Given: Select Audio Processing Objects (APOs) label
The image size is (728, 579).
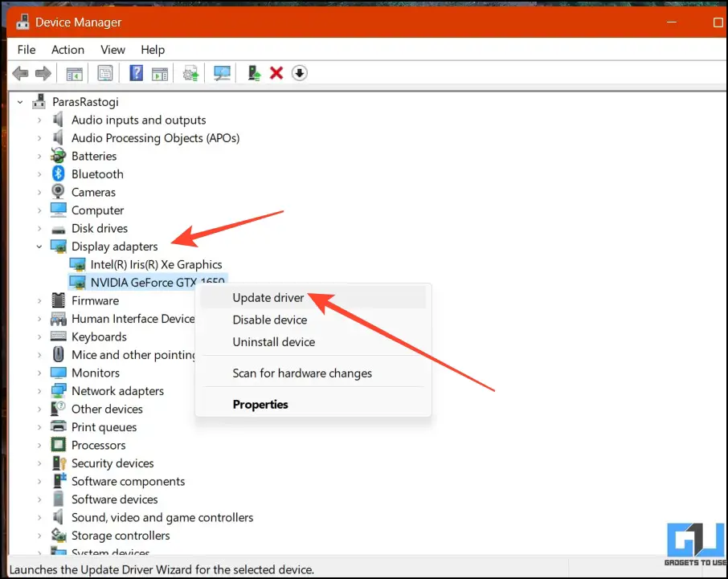Looking at the screenshot, I should pos(156,138).
